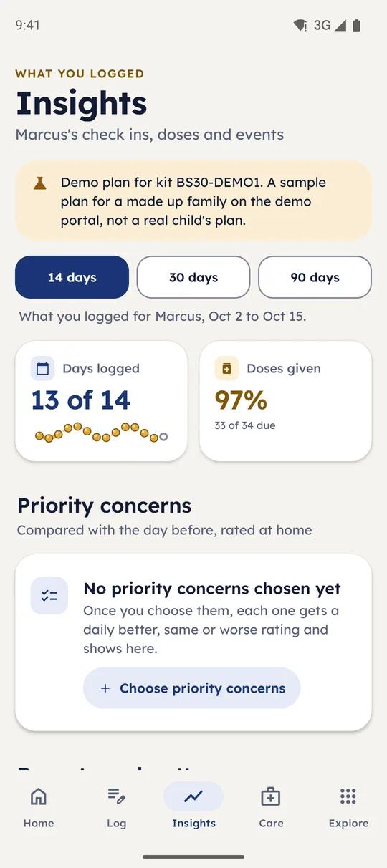This screenshot has height=868, width=387.
Task: Open the Care medical kit icon
Action: pos(271,796)
